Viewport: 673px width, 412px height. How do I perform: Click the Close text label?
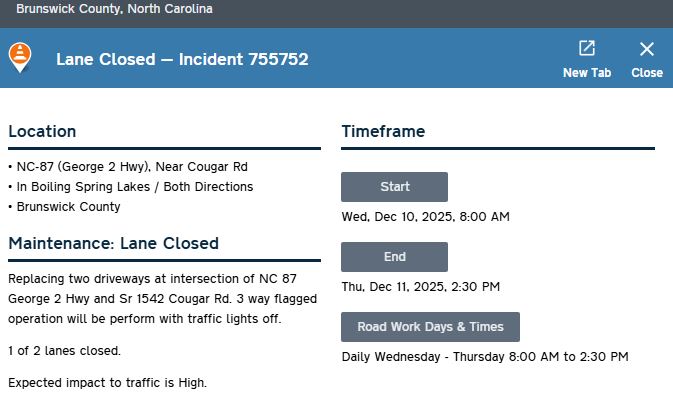click(x=647, y=73)
